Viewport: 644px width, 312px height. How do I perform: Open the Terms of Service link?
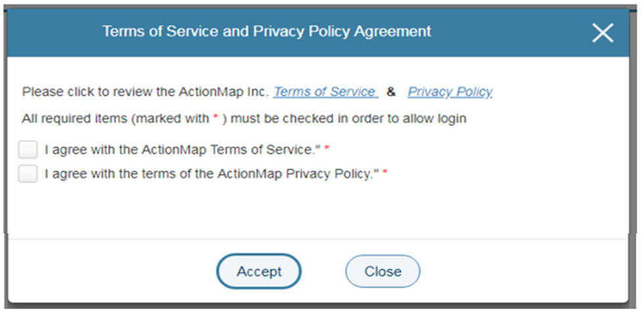point(325,92)
